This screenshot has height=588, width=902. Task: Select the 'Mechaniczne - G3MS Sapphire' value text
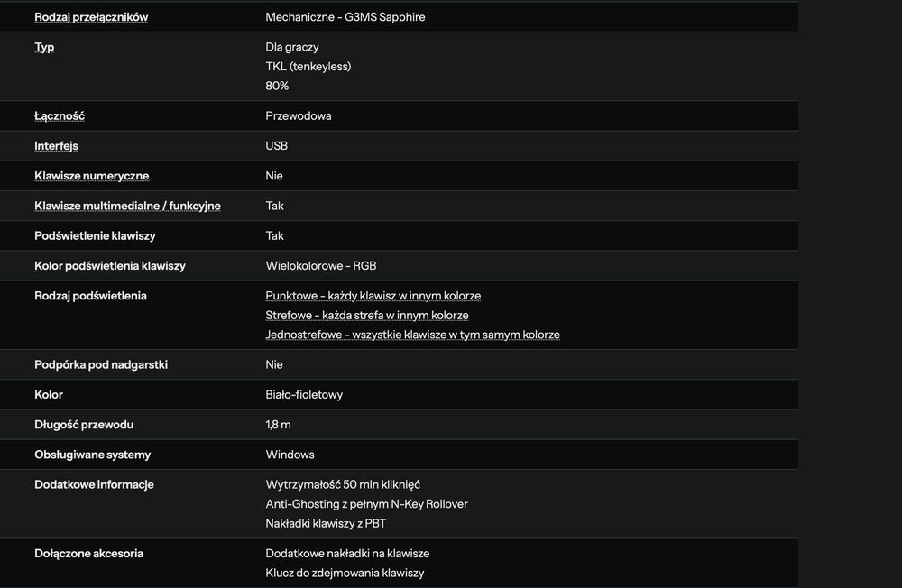pos(345,17)
